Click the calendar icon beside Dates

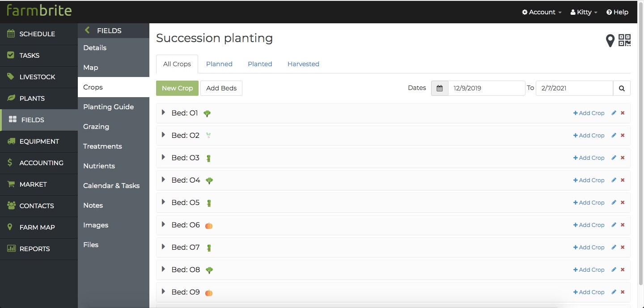point(440,88)
